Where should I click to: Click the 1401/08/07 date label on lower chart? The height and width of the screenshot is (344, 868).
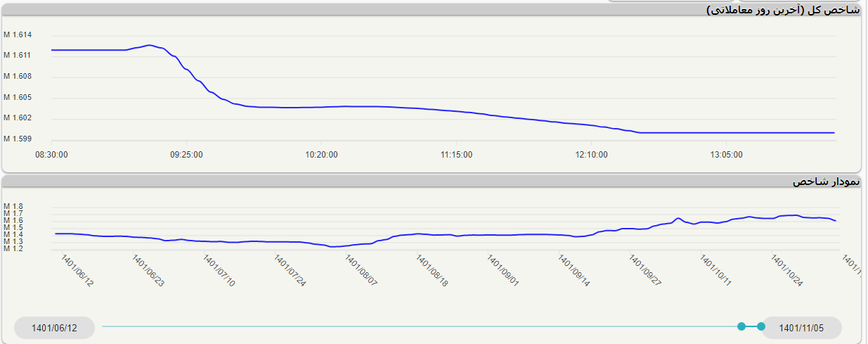tap(361, 271)
